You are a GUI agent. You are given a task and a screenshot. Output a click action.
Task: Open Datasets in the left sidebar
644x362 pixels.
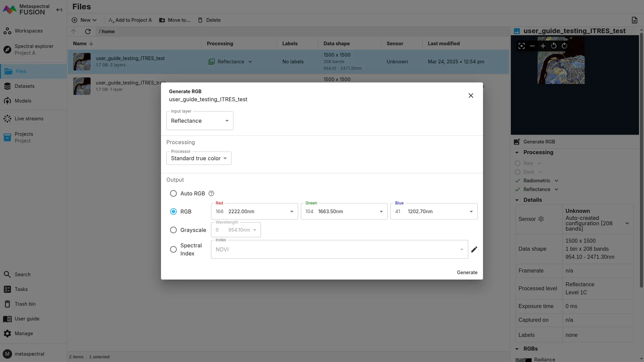pos(24,86)
